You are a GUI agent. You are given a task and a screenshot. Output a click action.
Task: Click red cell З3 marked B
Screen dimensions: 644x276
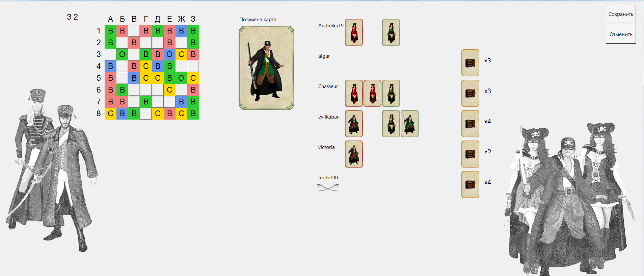click(193, 54)
